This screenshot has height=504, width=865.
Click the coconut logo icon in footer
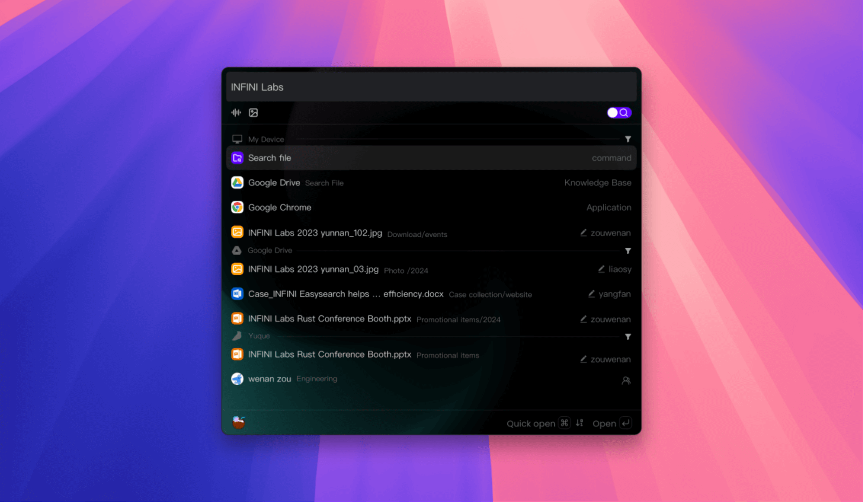pyautogui.click(x=238, y=422)
